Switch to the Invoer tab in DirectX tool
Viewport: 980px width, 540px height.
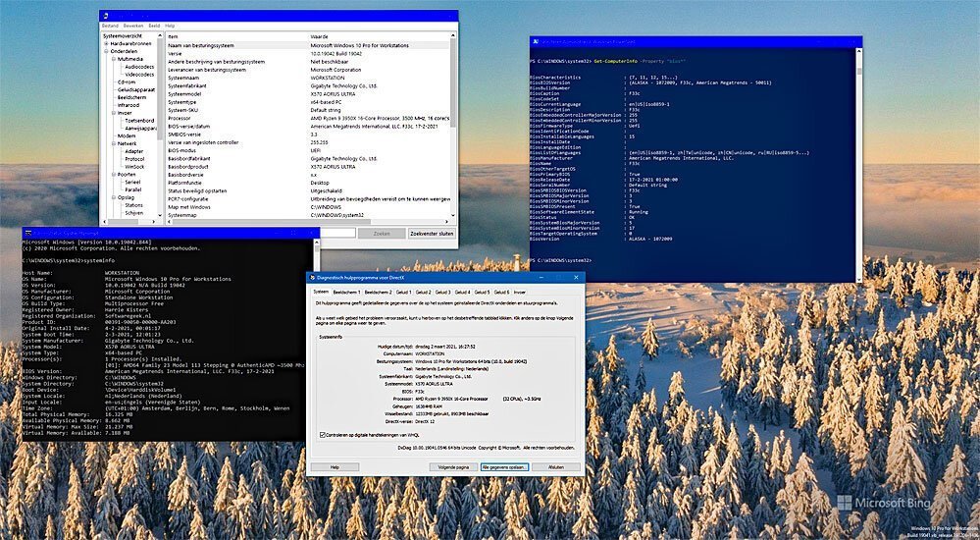click(x=519, y=292)
